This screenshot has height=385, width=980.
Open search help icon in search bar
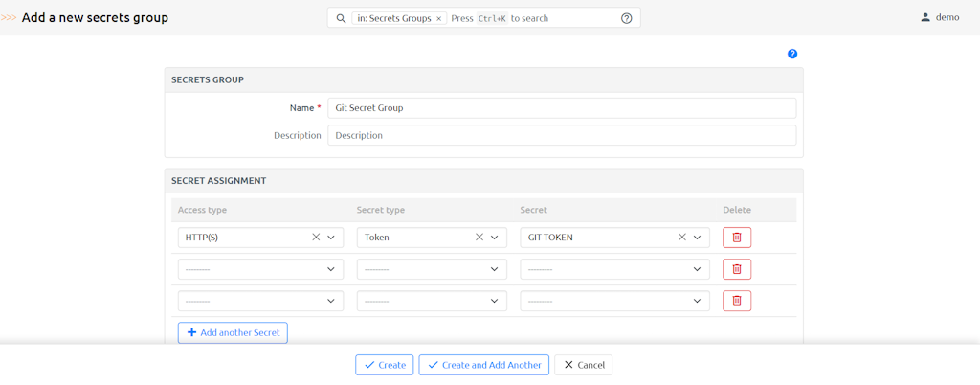626,18
